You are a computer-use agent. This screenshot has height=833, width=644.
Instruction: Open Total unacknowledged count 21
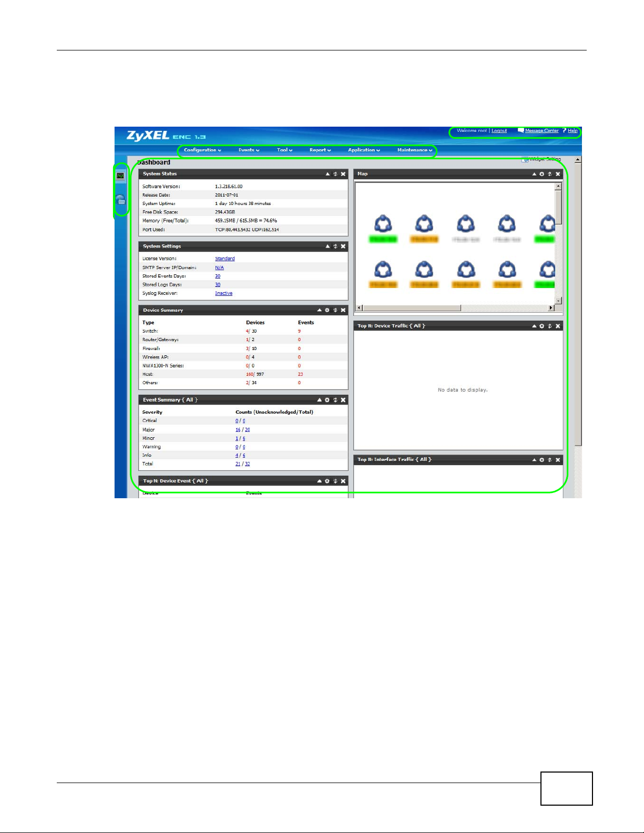click(238, 464)
